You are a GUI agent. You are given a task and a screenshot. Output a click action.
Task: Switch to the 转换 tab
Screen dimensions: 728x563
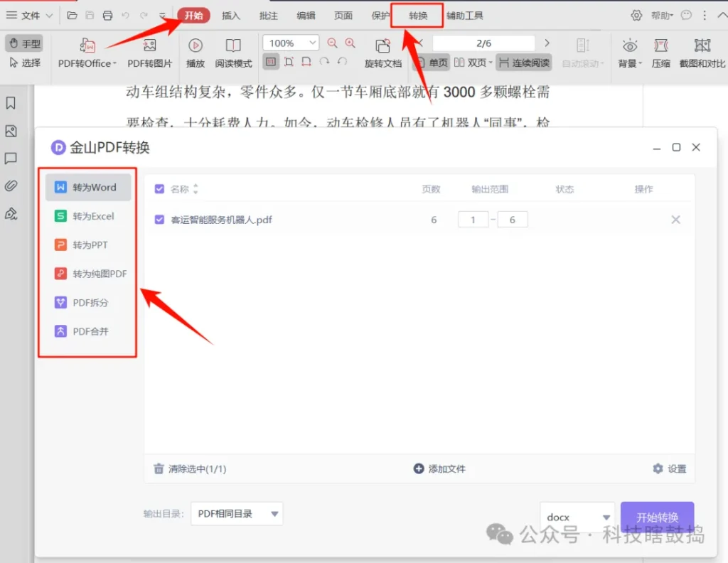[418, 16]
